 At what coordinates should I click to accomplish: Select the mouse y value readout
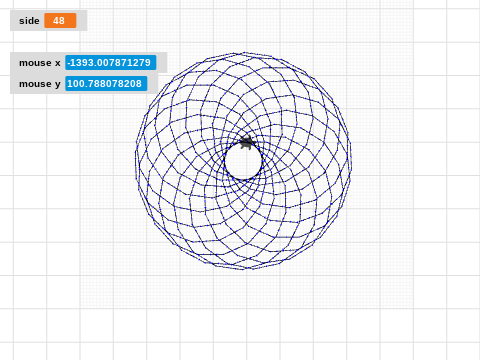click(106, 84)
